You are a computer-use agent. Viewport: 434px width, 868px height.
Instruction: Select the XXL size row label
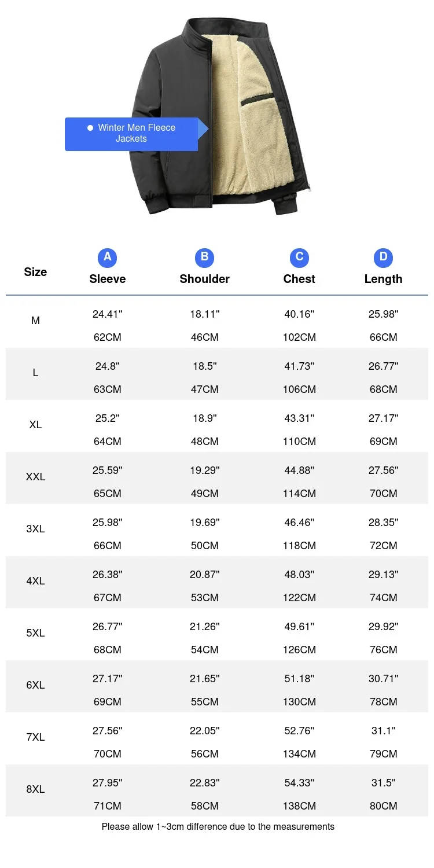point(35,477)
